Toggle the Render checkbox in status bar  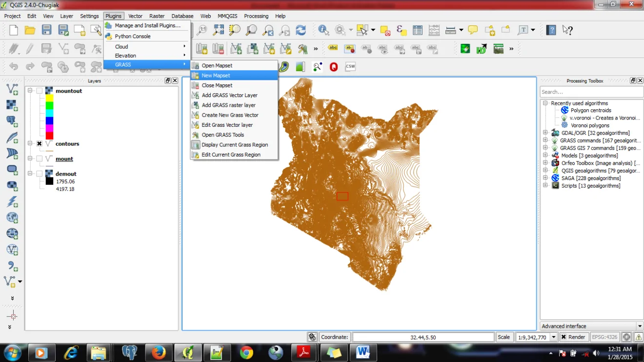point(564,337)
